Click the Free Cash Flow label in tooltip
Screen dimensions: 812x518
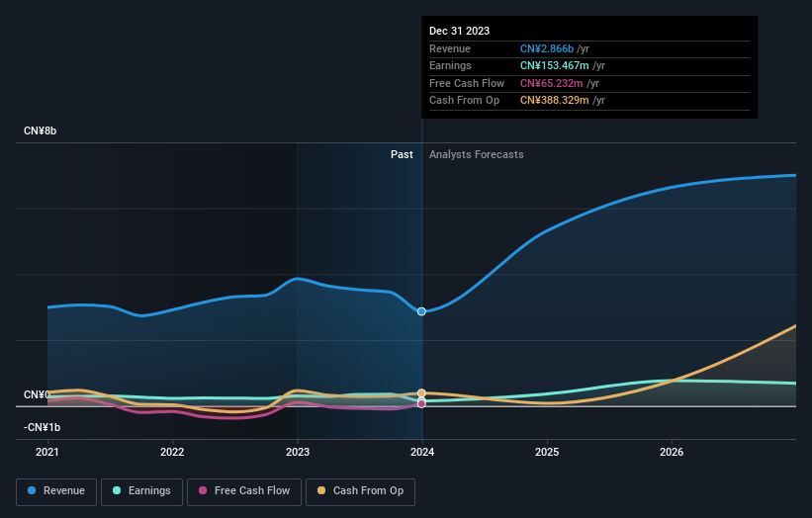click(x=467, y=83)
